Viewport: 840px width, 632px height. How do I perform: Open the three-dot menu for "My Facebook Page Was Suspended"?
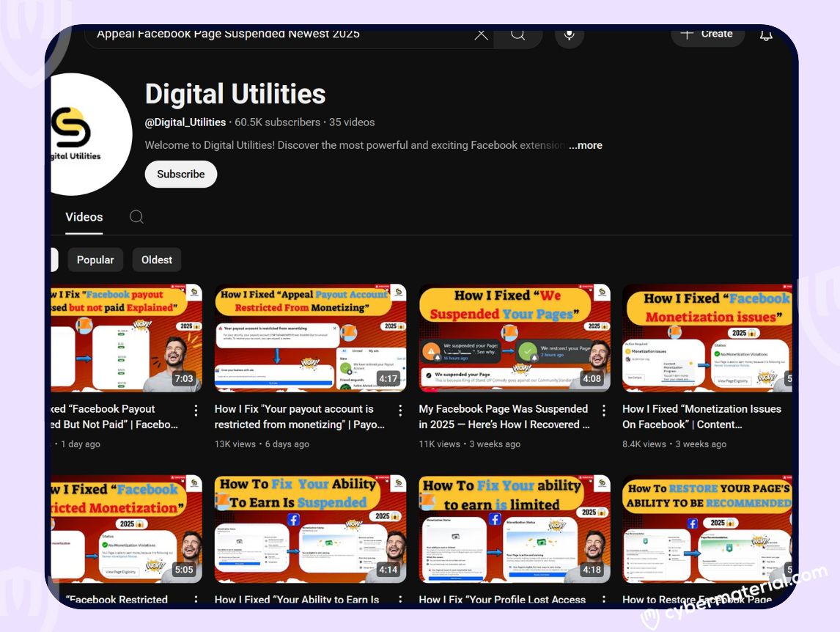coord(604,411)
